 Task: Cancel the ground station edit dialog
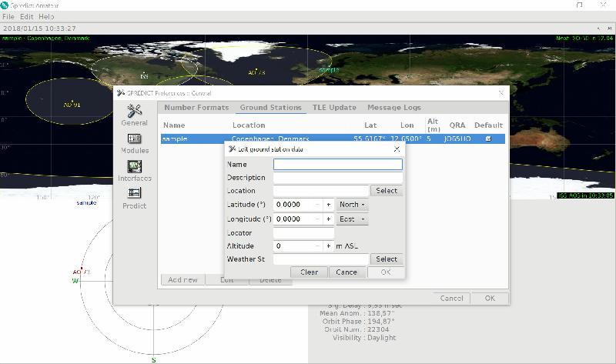tap(347, 272)
